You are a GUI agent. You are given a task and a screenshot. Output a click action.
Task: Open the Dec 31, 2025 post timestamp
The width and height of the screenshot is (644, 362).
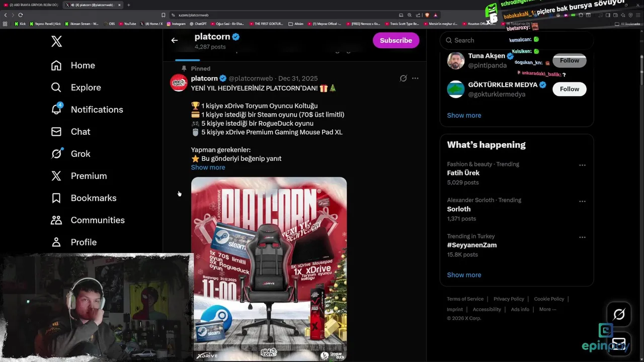(298, 78)
